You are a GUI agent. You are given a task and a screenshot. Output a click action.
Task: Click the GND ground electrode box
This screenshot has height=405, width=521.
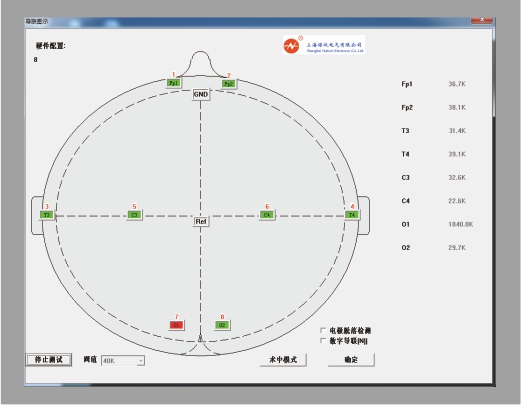click(x=201, y=94)
